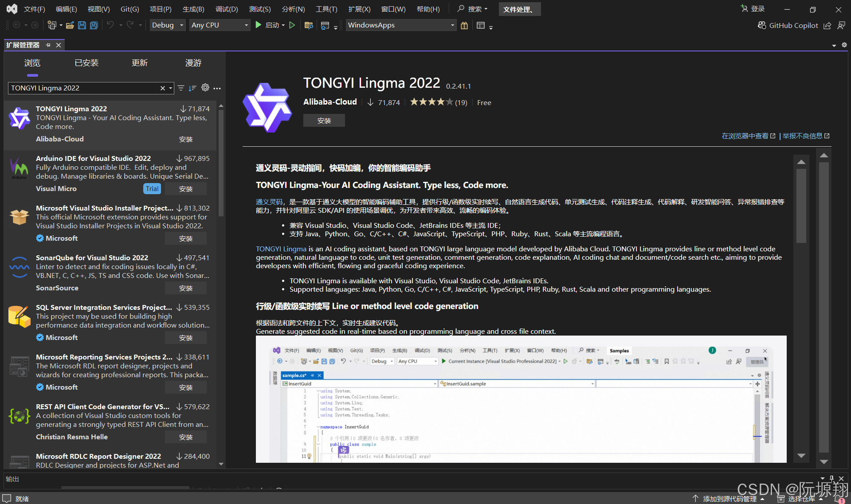This screenshot has height=504, width=851.
Task: Open 举报不良信息 link
Action: [x=806, y=136]
